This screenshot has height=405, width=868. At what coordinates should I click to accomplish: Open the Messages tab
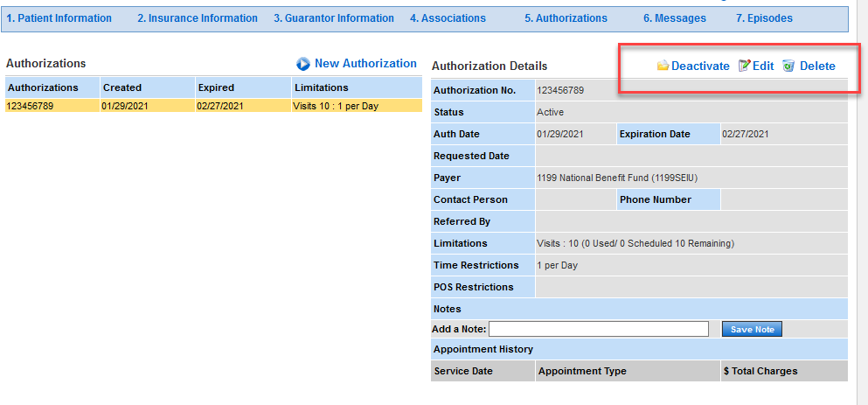coord(673,18)
